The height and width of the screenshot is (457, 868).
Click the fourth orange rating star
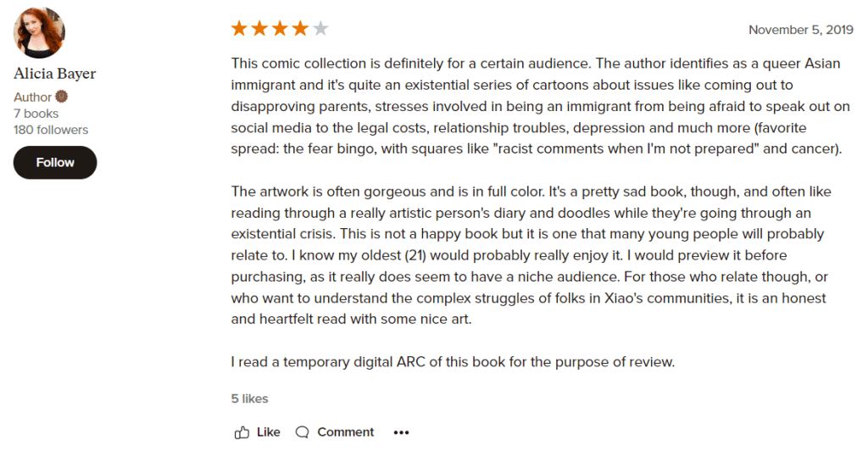(300, 29)
